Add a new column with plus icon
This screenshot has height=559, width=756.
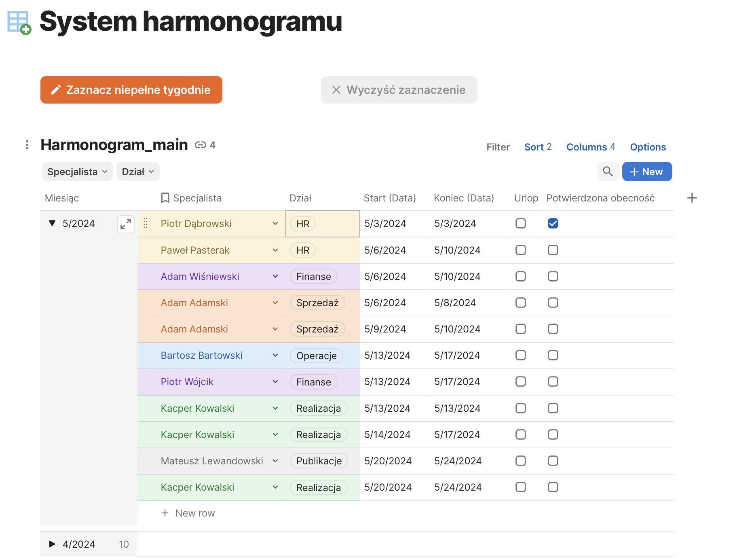pyautogui.click(x=692, y=198)
